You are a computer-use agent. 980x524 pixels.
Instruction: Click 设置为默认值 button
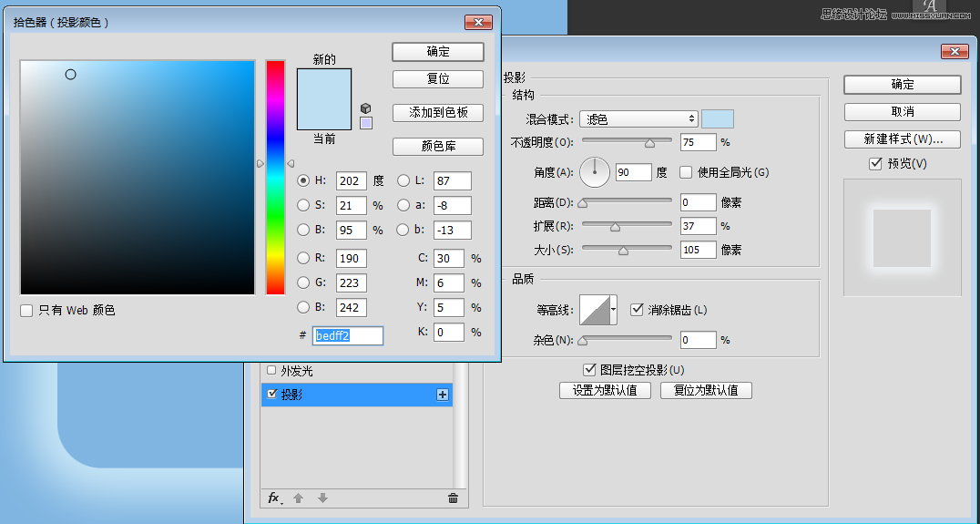click(605, 390)
